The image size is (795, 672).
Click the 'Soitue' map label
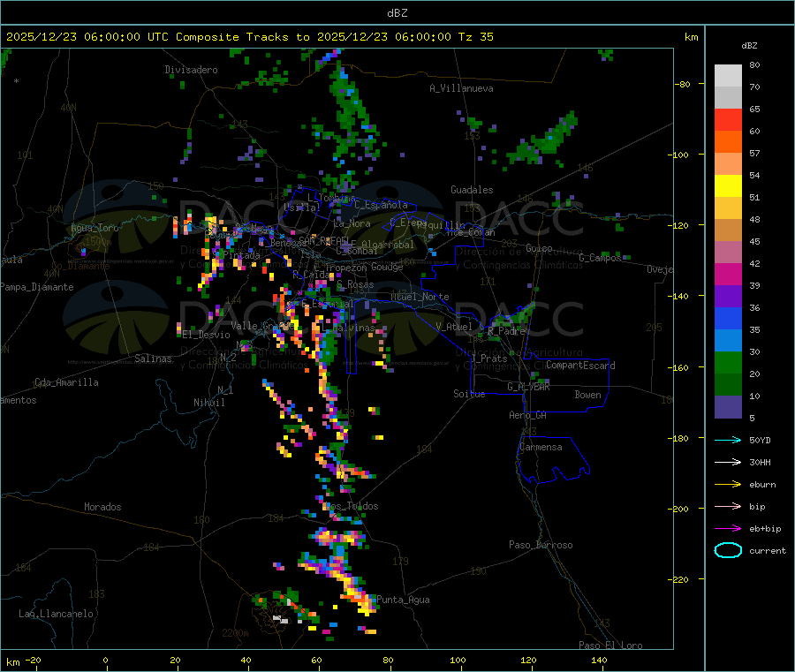pyautogui.click(x=469, y=394)
